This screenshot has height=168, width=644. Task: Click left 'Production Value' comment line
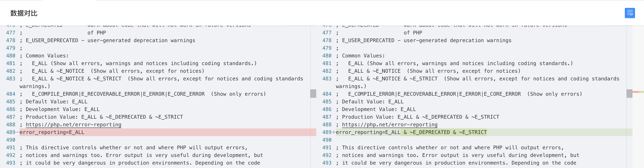104,117
